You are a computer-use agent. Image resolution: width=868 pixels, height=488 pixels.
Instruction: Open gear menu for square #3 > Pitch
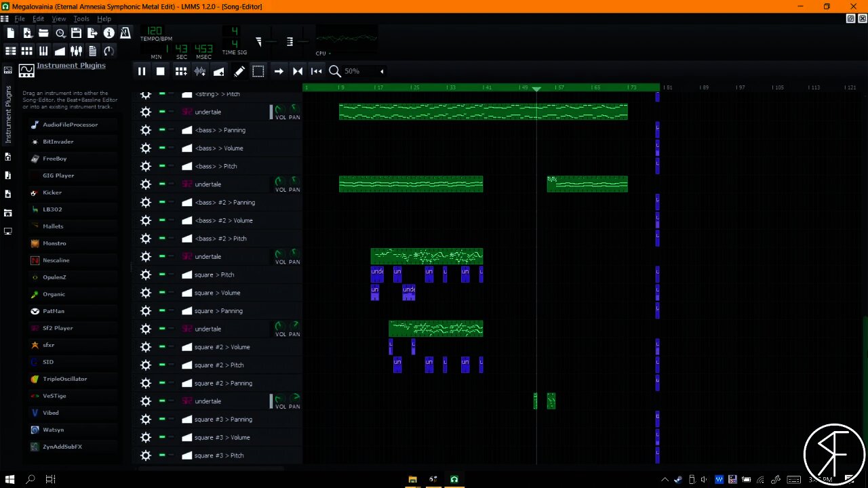pos(145,455)
